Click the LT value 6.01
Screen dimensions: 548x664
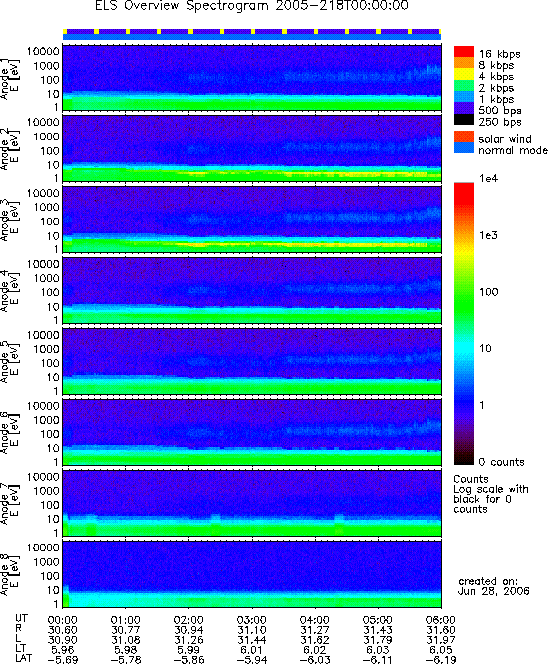click(252, 650)
